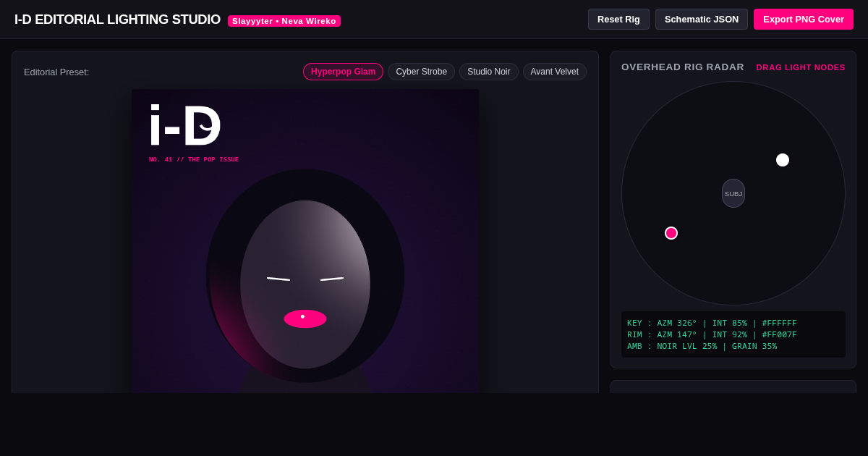
Task: Choose the Studio Noir preset
Action: tap(489, 72)
